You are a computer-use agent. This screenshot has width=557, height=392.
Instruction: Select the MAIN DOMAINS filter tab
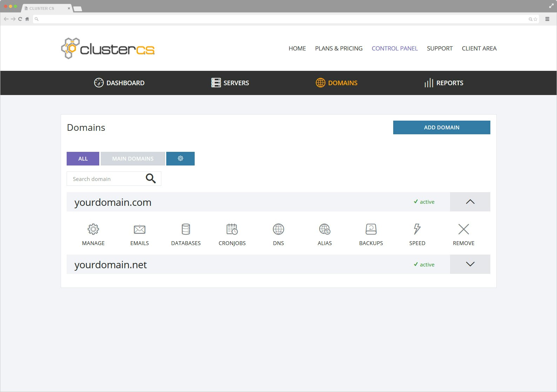[x=133, y=158]
